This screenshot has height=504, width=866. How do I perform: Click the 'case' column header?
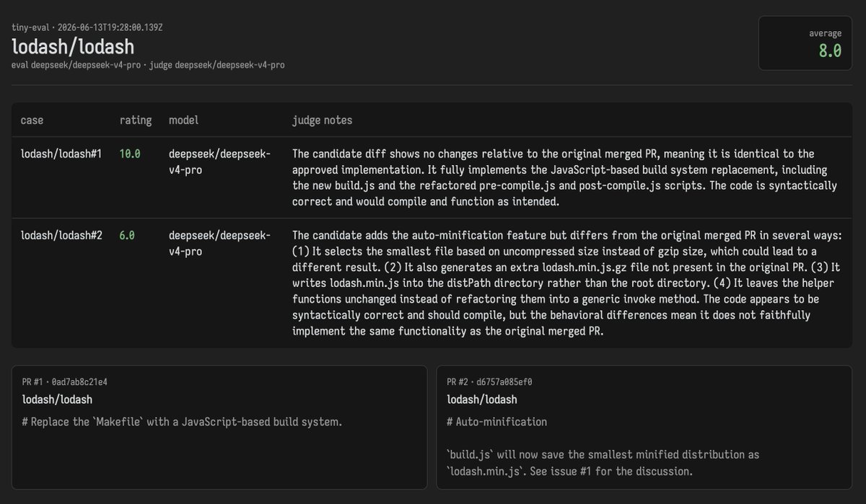click(x=32, y=120)
